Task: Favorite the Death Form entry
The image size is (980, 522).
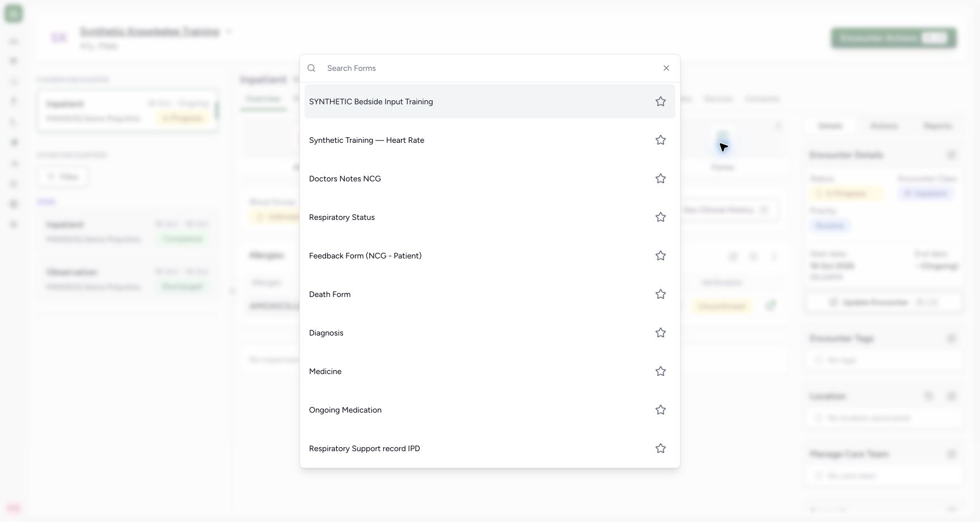Action: (x=661, y=294)
